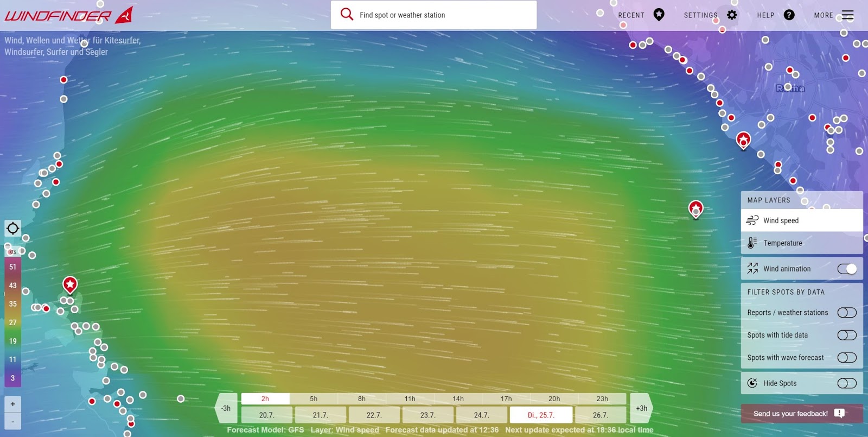Click the wind speed layer icon

click(752, 220)
